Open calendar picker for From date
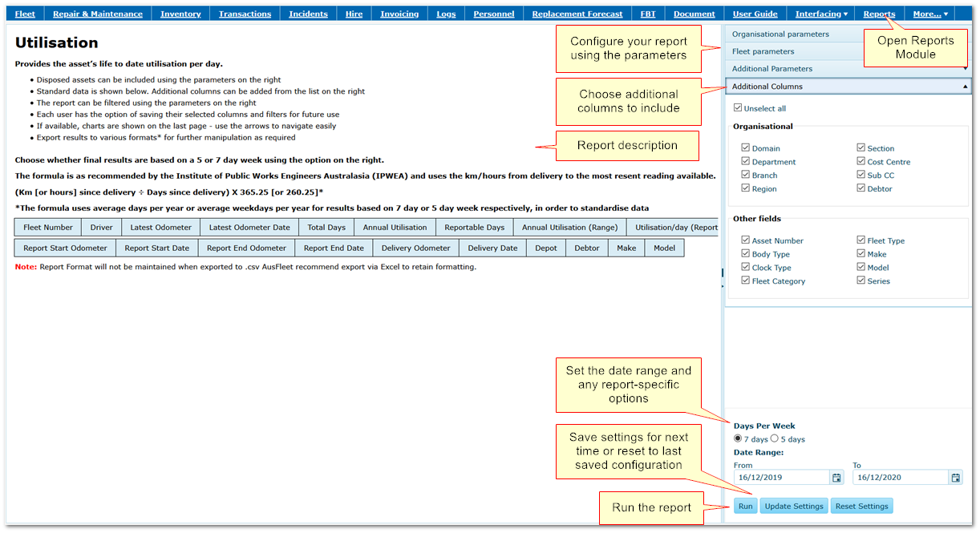Screen dimensions: 980x533 (x=836, y=478)
